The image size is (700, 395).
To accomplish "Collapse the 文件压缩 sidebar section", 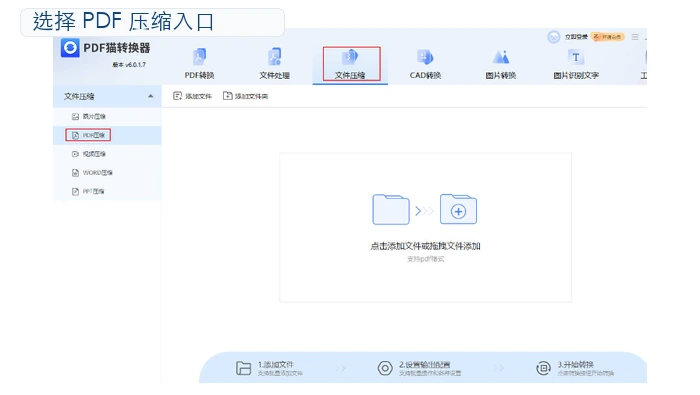I will pos(150,96).
